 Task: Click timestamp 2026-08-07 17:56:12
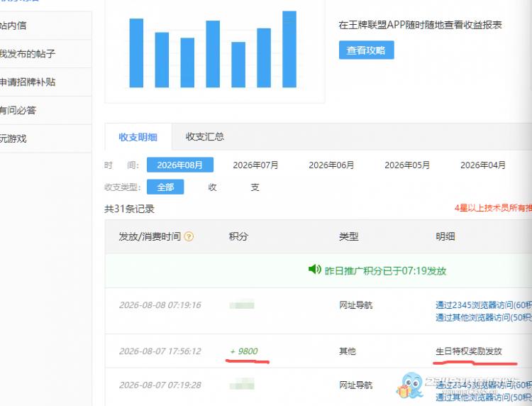point(160,351)
